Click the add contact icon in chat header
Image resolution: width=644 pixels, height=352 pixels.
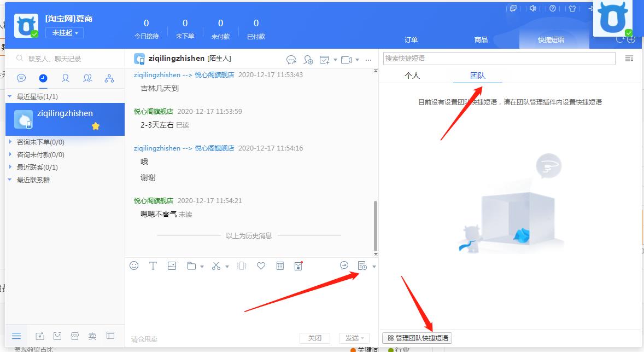(x=308, y=60)
